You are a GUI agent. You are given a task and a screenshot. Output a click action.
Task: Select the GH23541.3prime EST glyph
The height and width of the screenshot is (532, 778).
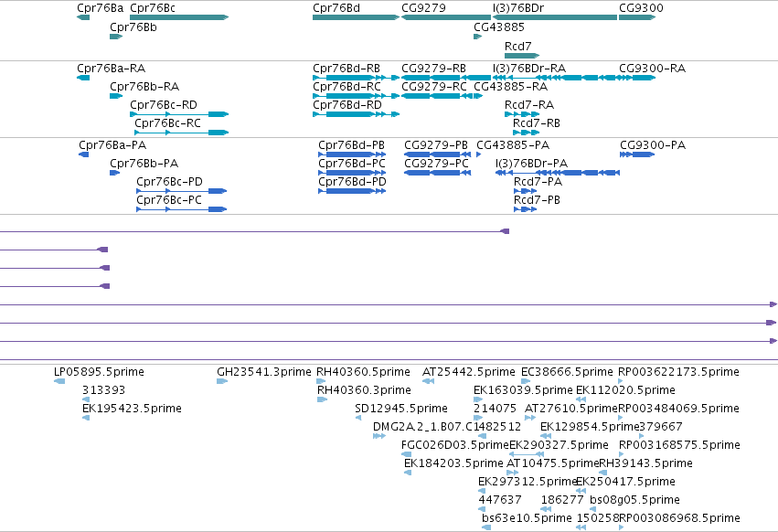click(222, 381)
